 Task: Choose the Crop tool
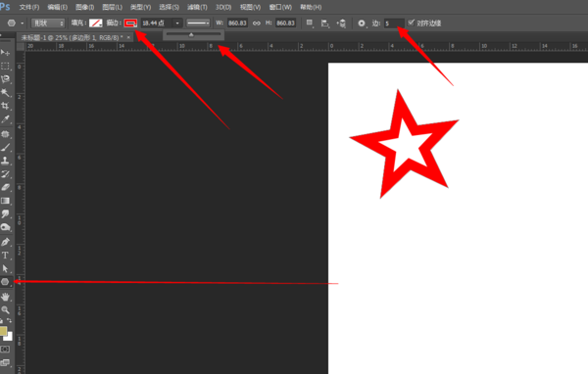click(5, 106)
